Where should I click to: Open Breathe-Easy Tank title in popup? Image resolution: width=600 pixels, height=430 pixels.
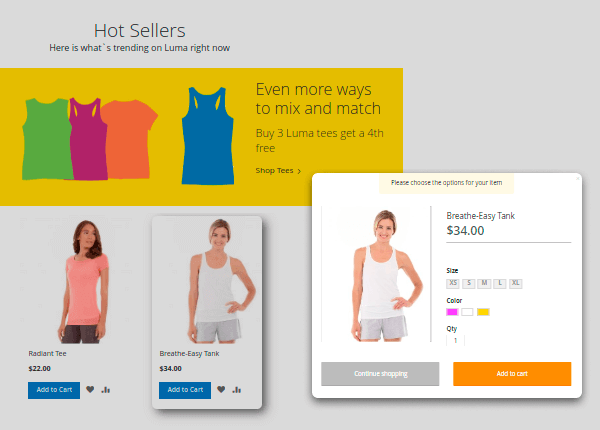pyautogui.click(x=481, y=216)
